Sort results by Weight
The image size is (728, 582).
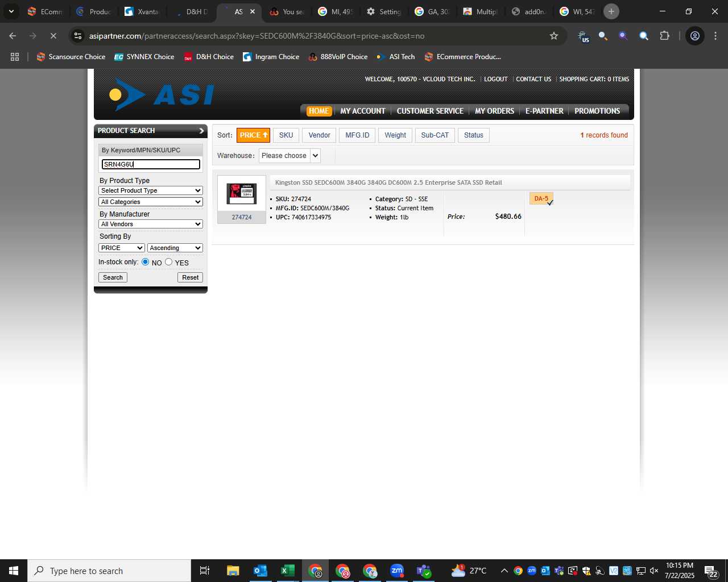[x=395, y=135]
